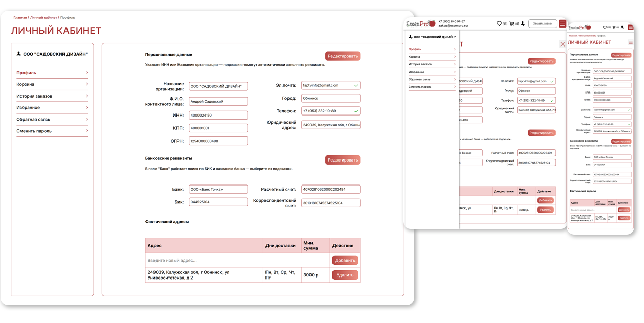Click the user account icon in tablet header
Image resolution: width=644 pixels, height=323 pixels.
(523, 24)
